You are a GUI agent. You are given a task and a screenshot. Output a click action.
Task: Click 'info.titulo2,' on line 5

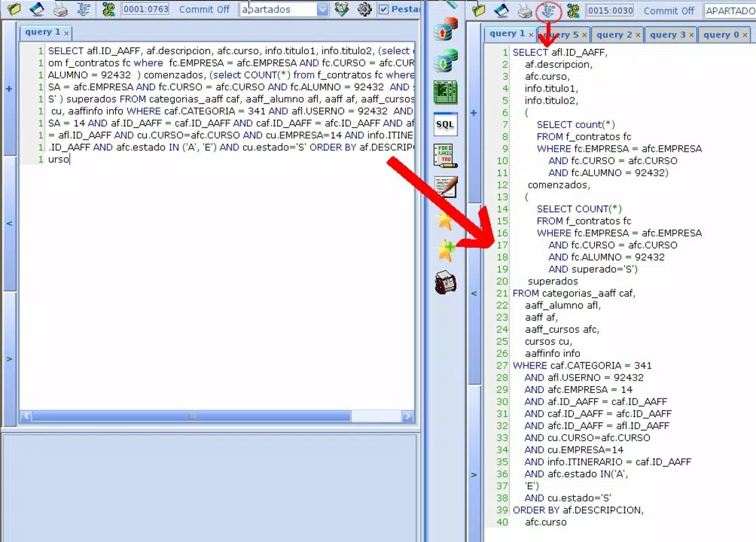pyautogui.click(x=551, y=101)
